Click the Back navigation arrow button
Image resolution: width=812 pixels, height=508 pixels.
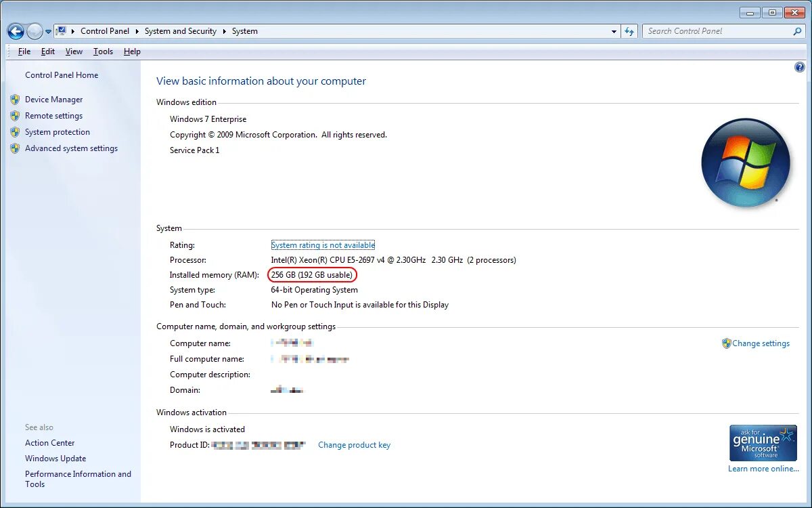16,31
